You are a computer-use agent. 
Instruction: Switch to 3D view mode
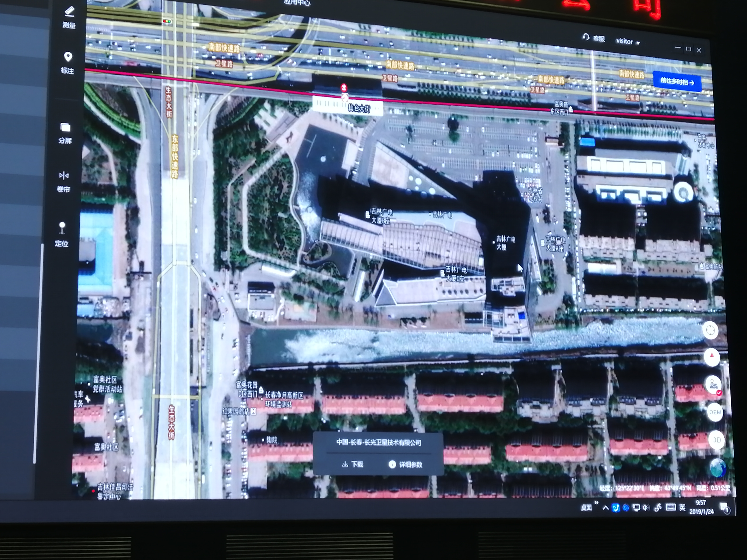point(717,440)
